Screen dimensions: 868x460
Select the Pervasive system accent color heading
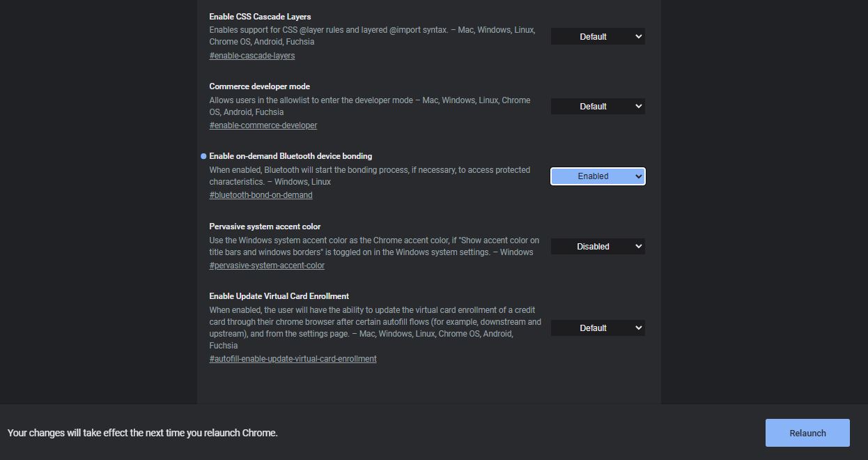click(x=265, y=227)
